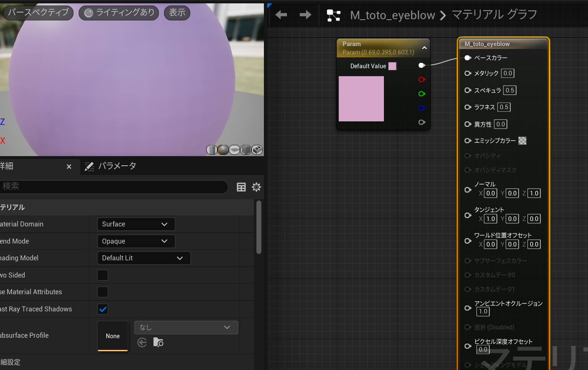The height and width of the screenshot is (370, 588).
Task: Click the ワールド位置オフセット Y value field
Action: click(x=512, y=244)
